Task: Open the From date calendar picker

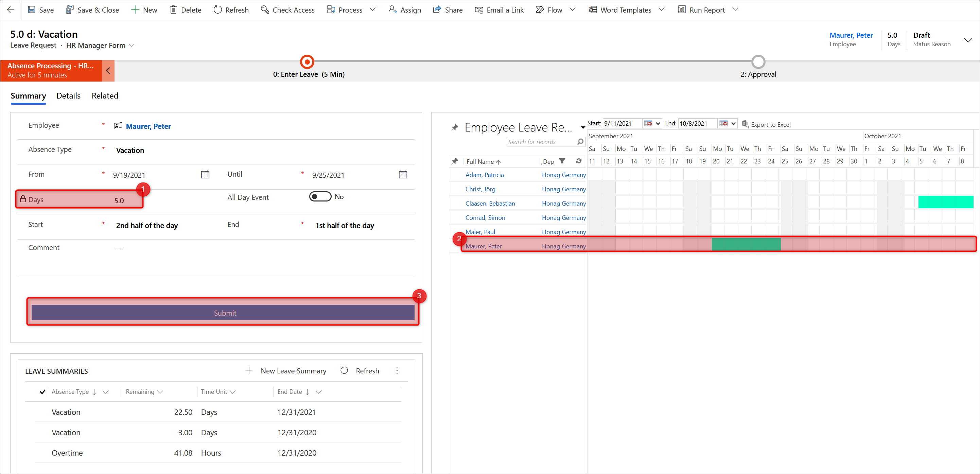Action: pos(205,175)
